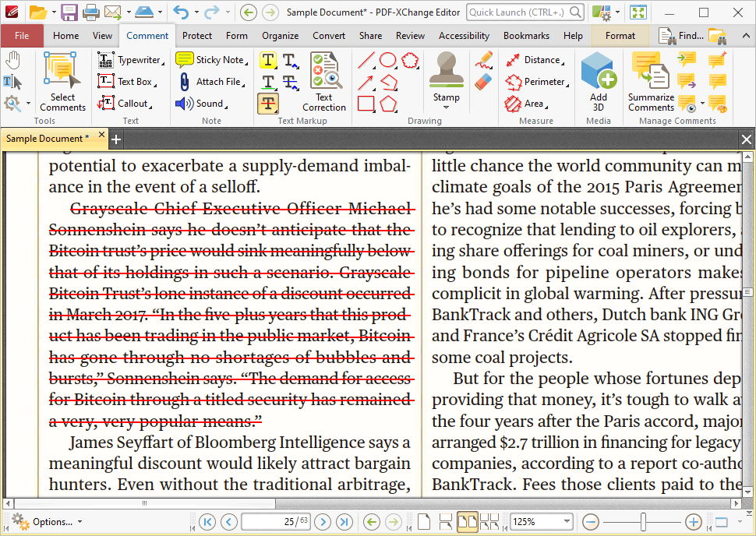The image size is (756, 536).
Task: Open the Format tab
Action: [x=620, y=36]
